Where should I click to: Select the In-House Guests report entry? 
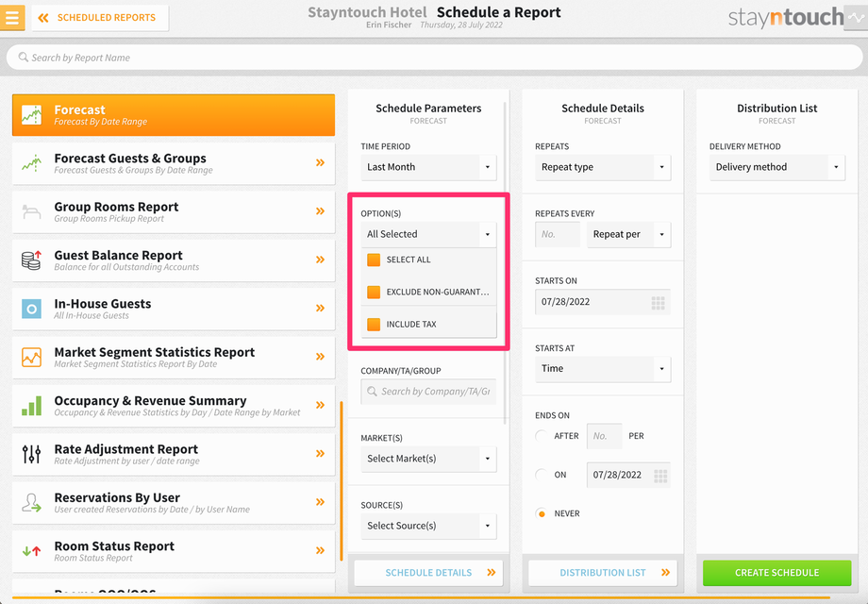coord(174,309)
